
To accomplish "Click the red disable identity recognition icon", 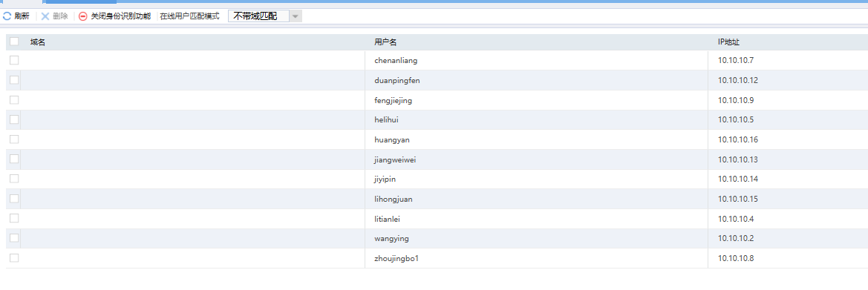I will point(83,16).
